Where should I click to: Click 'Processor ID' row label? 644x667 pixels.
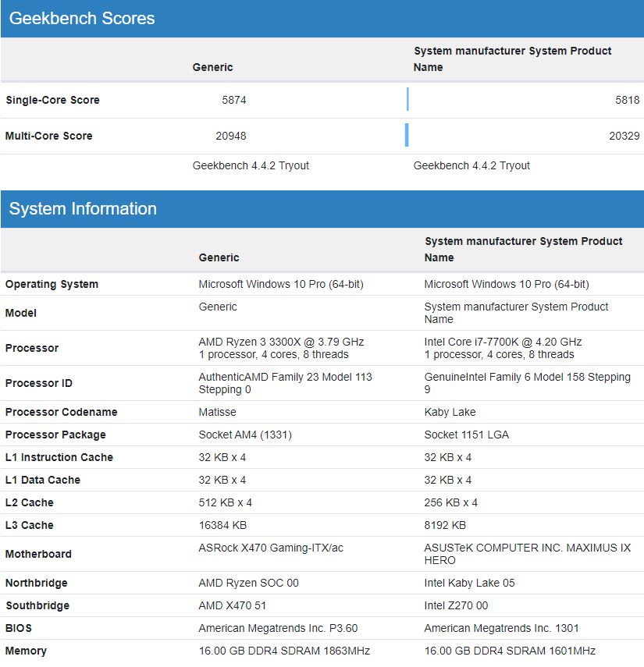tap(39, 383)
